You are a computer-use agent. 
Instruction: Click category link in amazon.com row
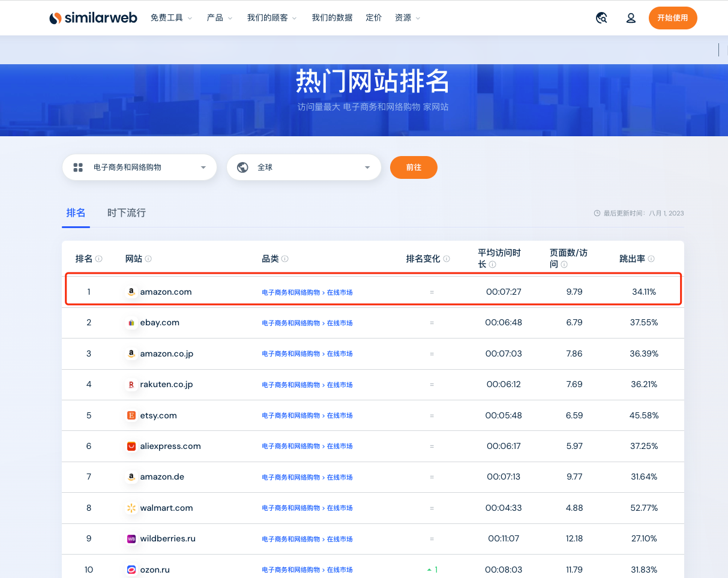[x=307, y=292]
